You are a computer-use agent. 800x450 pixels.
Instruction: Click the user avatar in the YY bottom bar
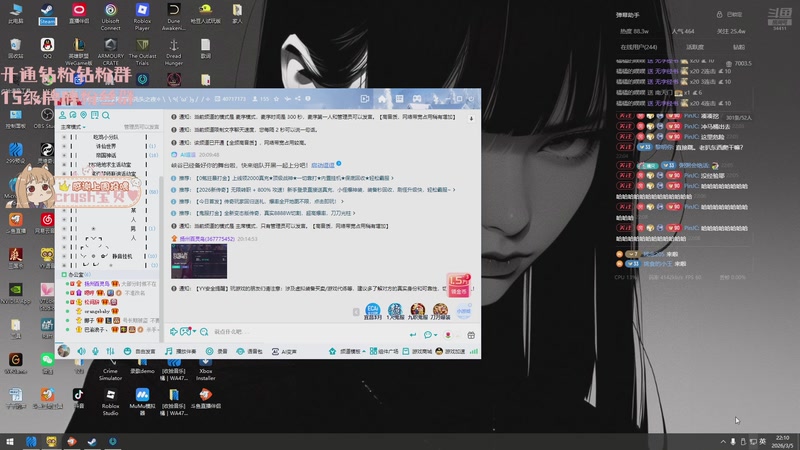pyautogui.click(x=64, y=351)
